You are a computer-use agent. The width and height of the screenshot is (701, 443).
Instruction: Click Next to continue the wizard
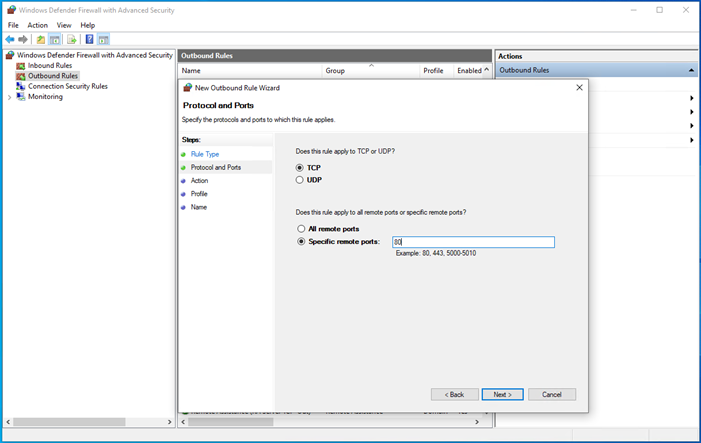(x=503, y=394)
